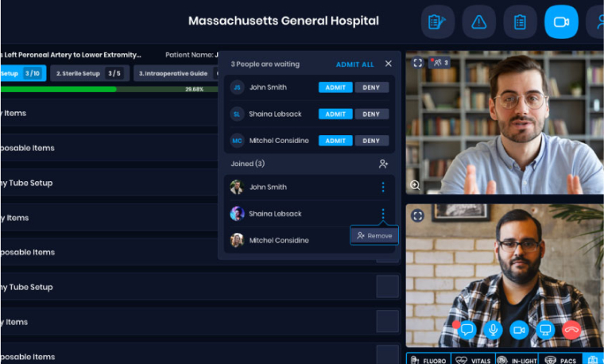Deny Mitchel Considine's join request

[x=371, y=141]
